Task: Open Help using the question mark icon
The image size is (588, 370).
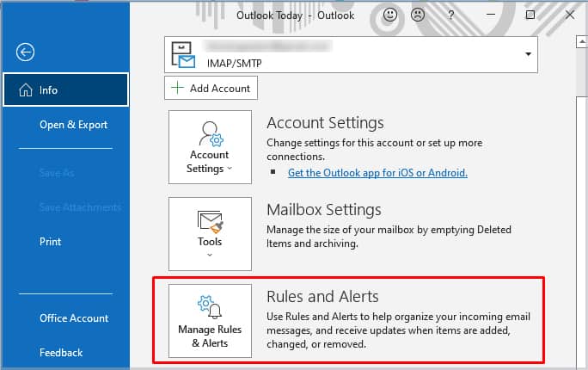Action: tap(451, 15)
